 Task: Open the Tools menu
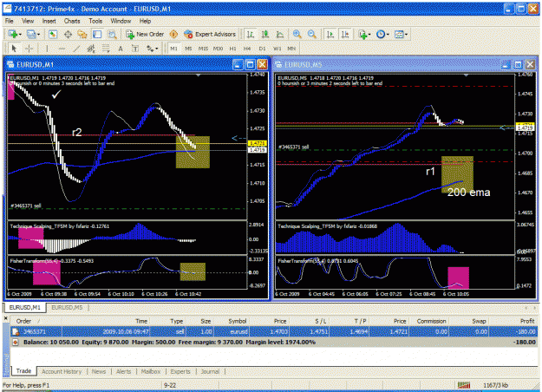[95, 21]
